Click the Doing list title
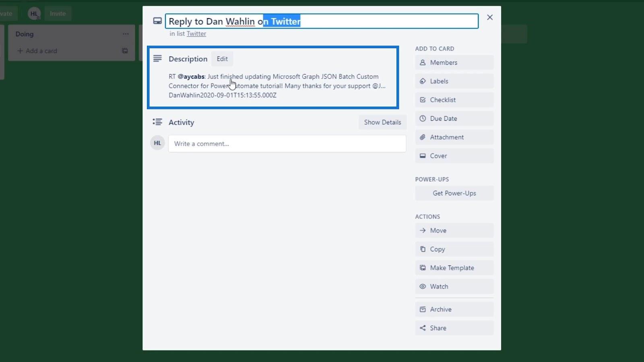Image resolution: width=644 pixels, height=362 pixels. [x=25, y=34]
